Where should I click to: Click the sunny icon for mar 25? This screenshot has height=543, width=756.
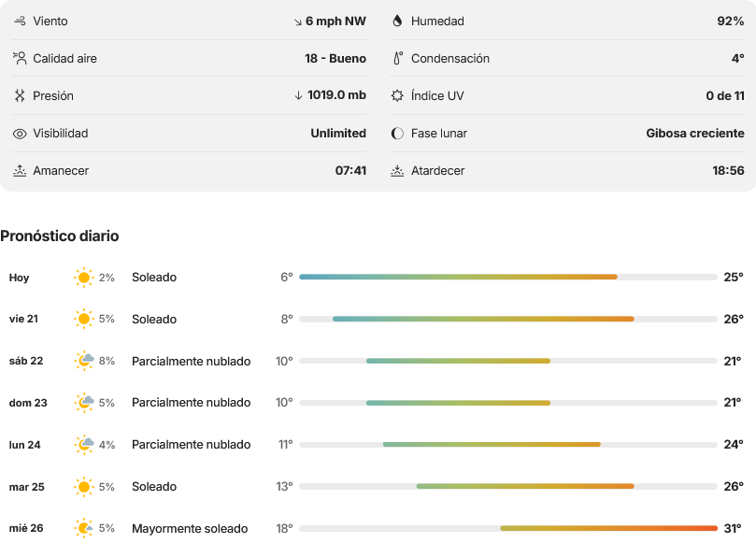point(84,487)
